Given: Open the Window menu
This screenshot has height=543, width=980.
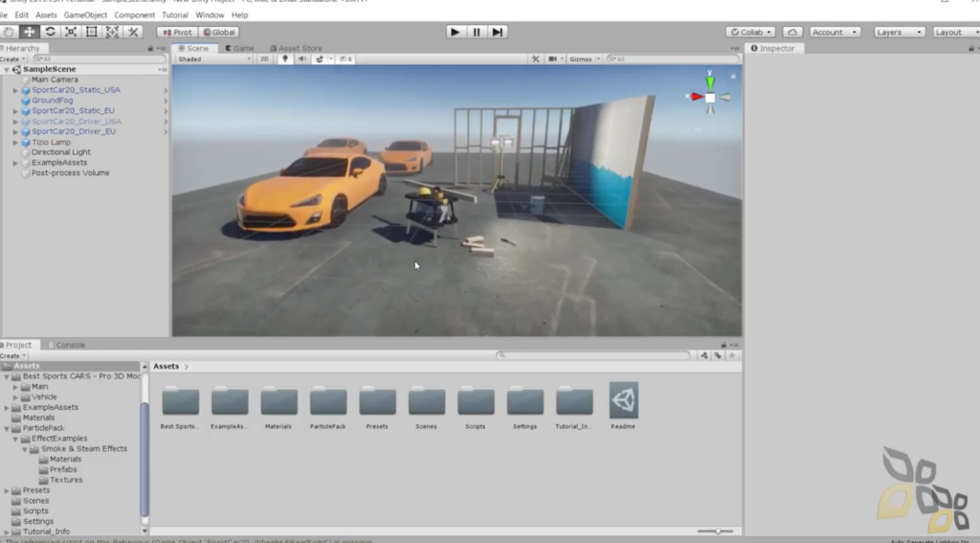Looking at the screenshot, I should coord(210,15).
